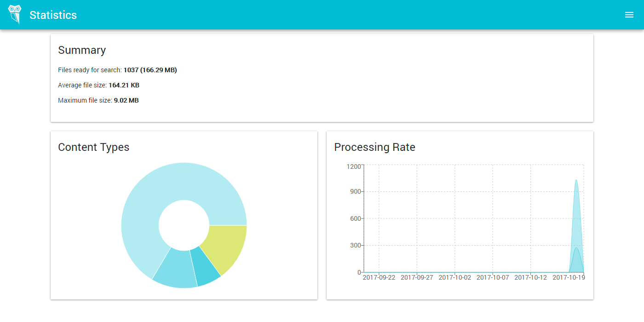Click the maximum file size 9.02 MB

[x=126, y=100]
